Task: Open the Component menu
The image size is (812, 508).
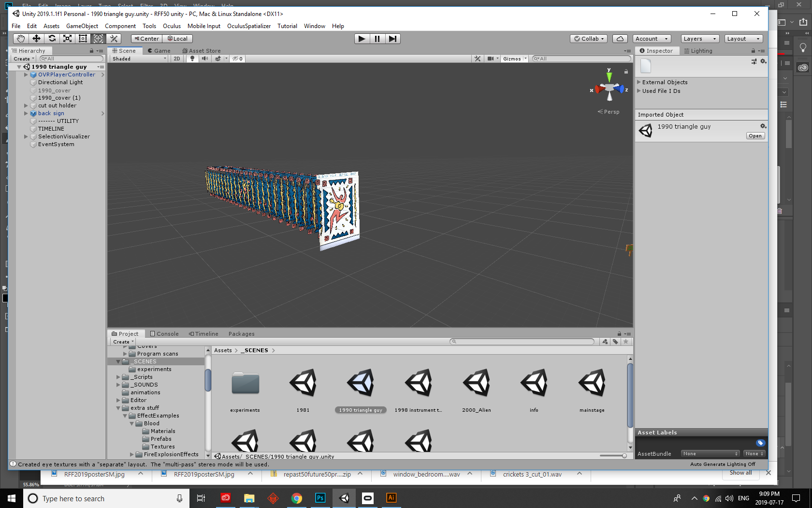Action: click(120, 26)
